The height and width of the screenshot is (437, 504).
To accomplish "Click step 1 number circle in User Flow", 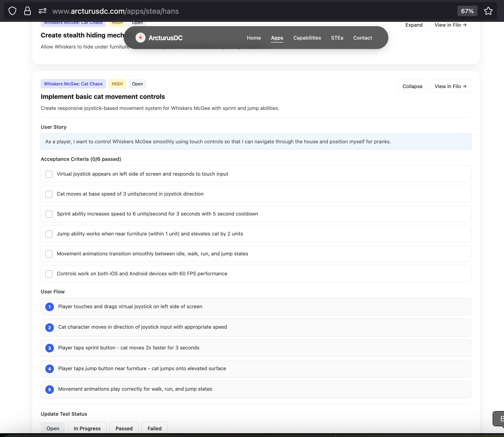I will 50,307.
